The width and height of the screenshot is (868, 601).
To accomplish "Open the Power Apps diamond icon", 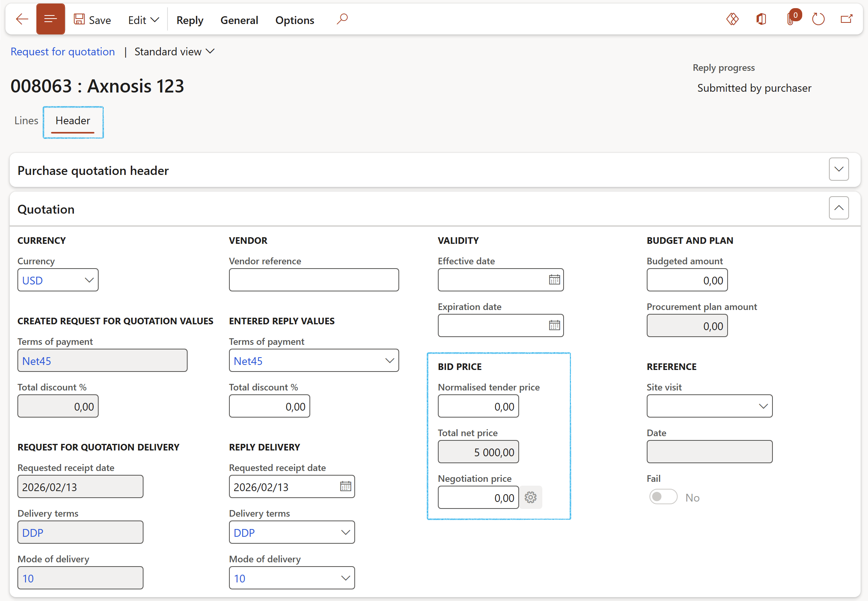I will click(732, 19).
